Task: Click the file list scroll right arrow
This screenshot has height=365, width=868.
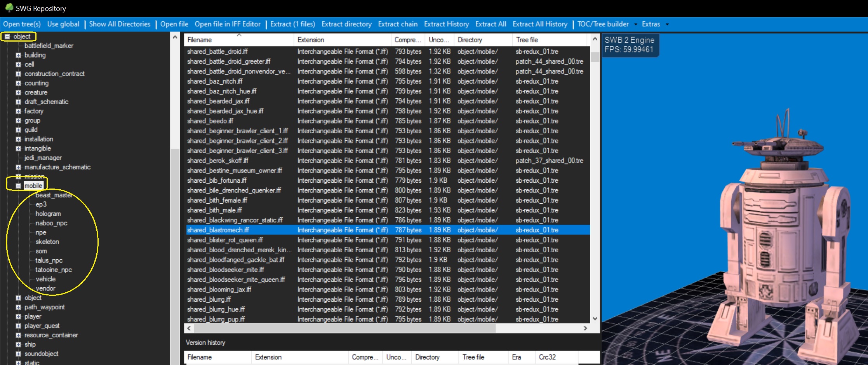Action: coord(585,328)
